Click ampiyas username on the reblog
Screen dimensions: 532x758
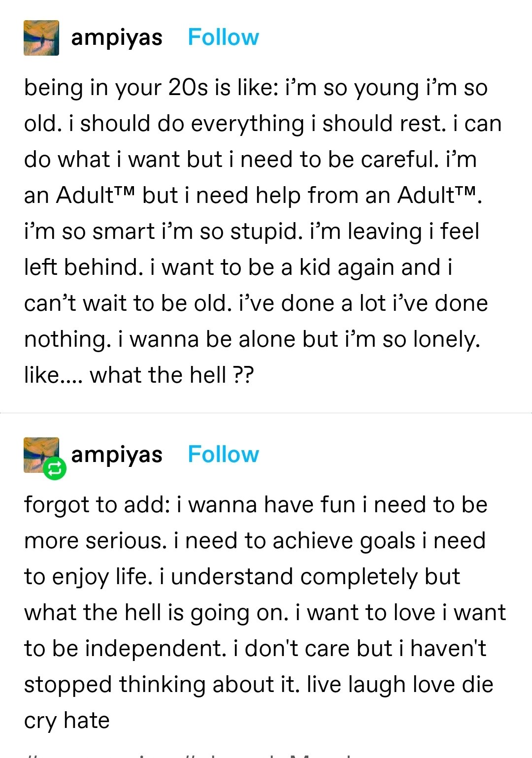point(117,455)
